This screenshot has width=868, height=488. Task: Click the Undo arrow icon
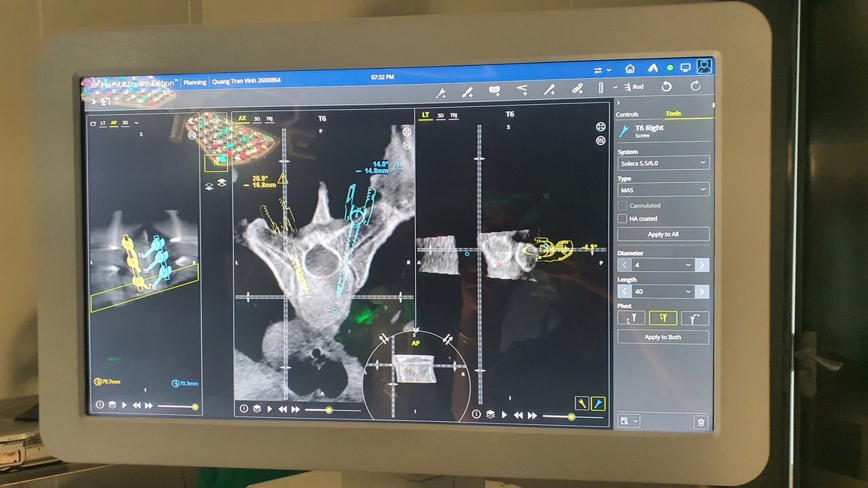click(x=666, y=86)
